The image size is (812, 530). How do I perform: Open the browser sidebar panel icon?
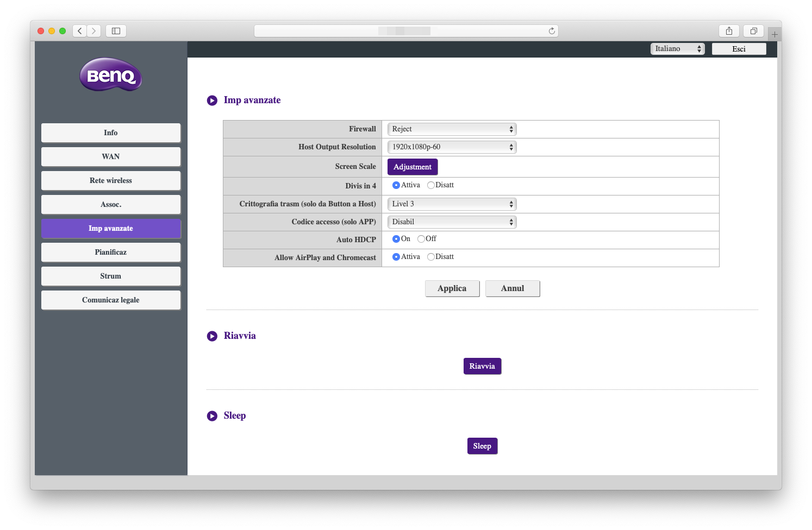click(115, 31)
